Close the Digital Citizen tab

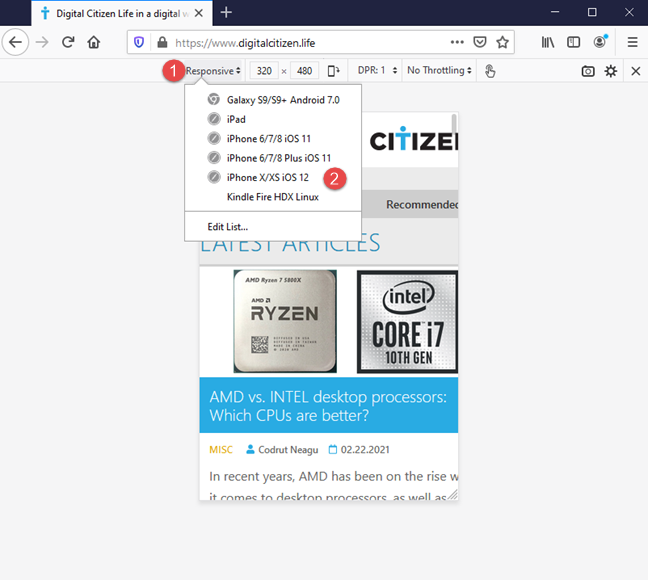point(199,13)
